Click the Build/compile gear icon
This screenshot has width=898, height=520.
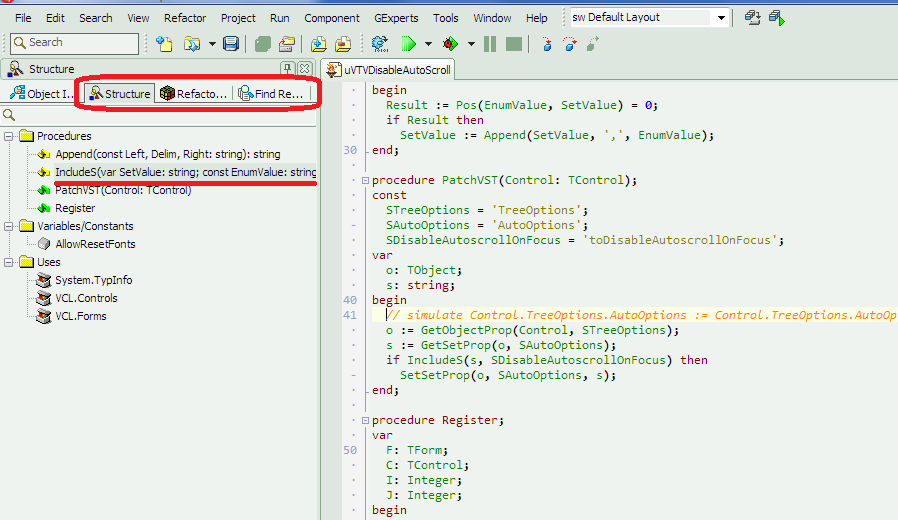tap(380, 44)
